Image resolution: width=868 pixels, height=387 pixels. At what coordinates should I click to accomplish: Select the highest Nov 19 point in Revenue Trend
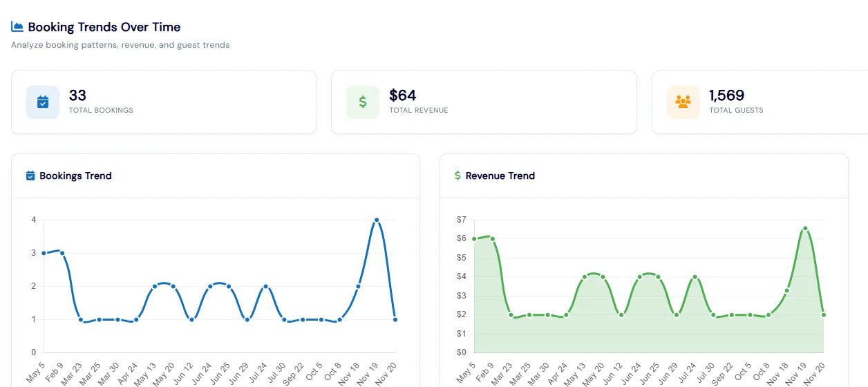pos(805,228)
